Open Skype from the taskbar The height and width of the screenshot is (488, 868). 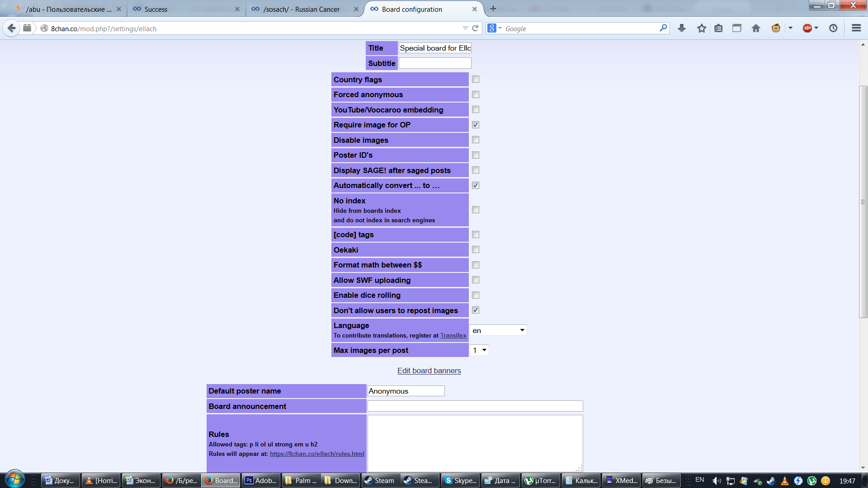(460, 480)
